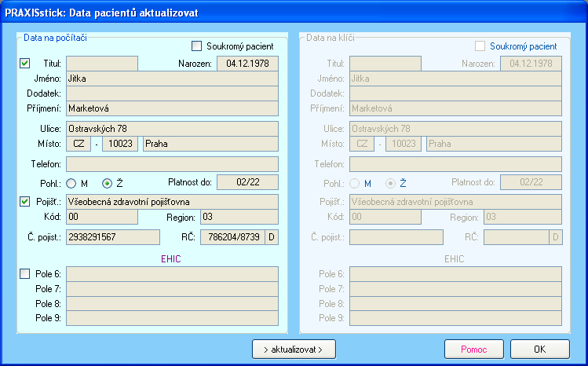Screen dimensions: 588x366
Task: Click the Příjmení field with Marketová
Action: 172,108
